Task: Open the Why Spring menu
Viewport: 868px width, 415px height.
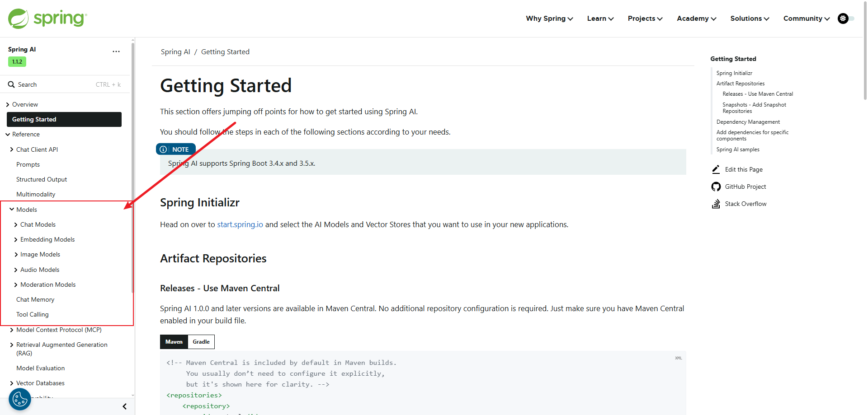Action: [549, 19]
